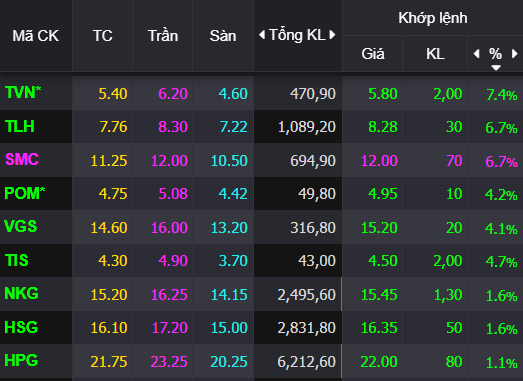Click KL sub-column header

(x=435, y=54)
